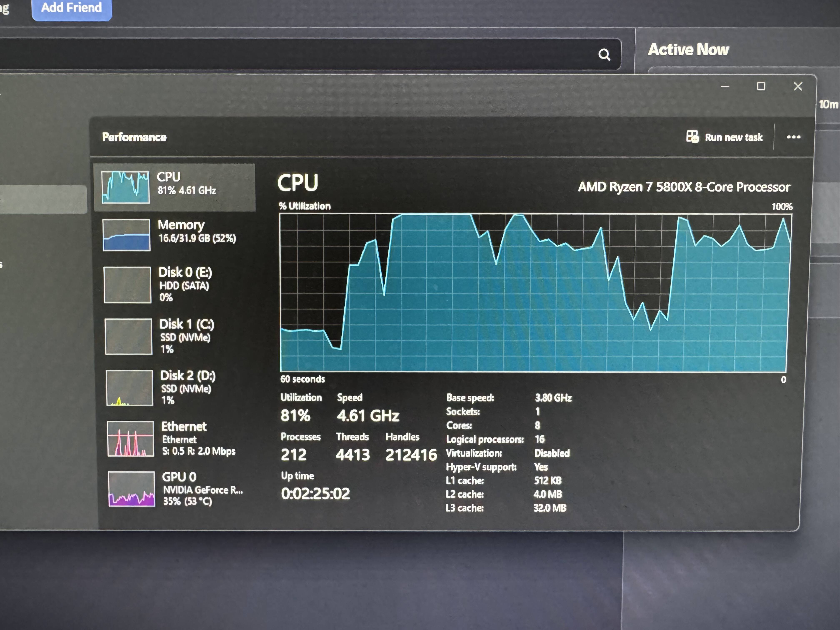
Task: Click the Run new task button
Action: pyautogui.click(x=725, y=137)
